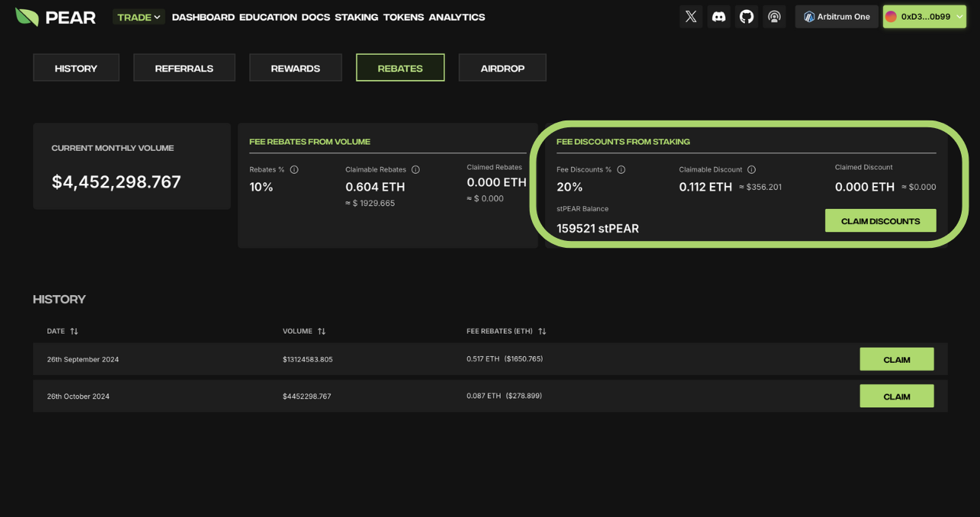Open the Staking menu item
Image resolution: width=980 pixels, height=517 pixels.
point(356,17)
